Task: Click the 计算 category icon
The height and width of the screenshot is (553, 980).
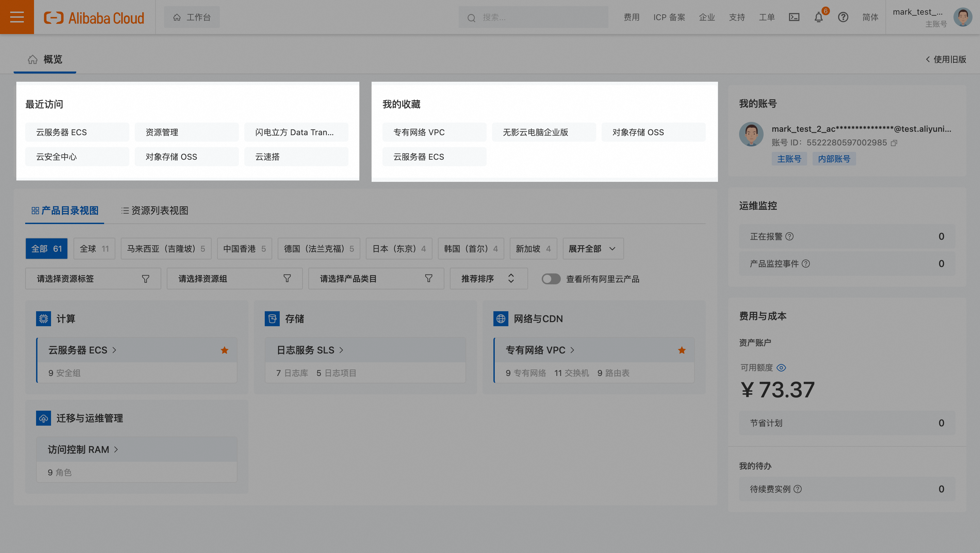Action: pyautogui.click(x=43, y=319)
